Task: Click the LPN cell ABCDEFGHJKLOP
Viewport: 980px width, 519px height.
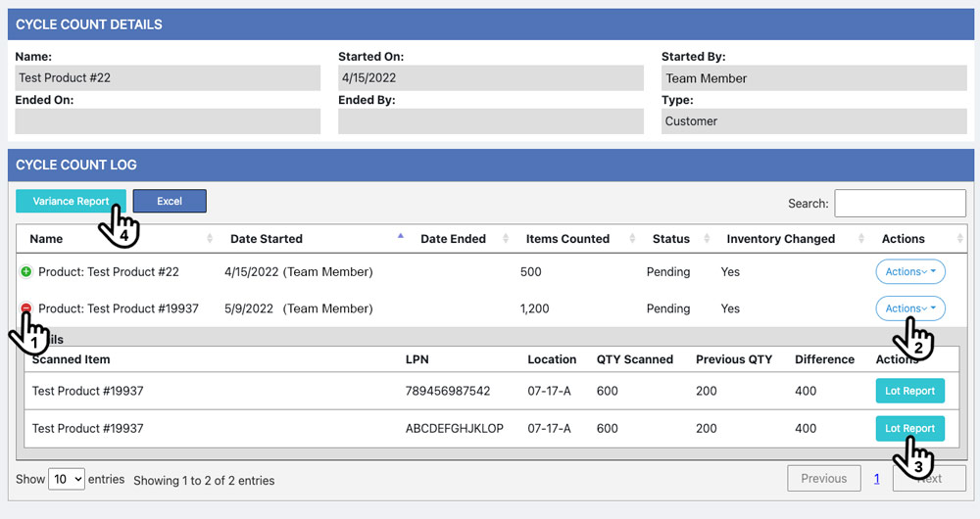Action: pos(455,429)
